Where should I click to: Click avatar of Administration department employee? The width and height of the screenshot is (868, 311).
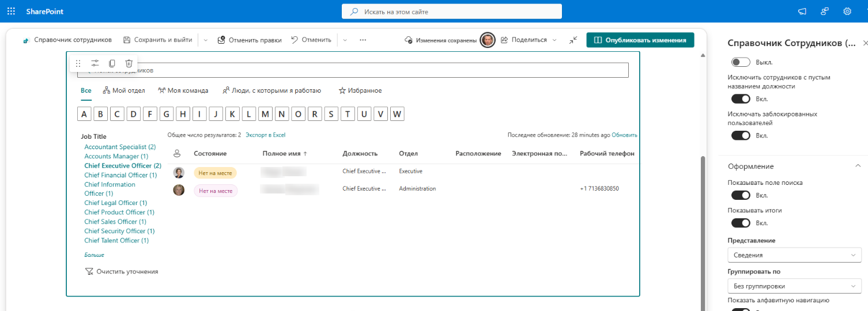[x=179, y=189]
